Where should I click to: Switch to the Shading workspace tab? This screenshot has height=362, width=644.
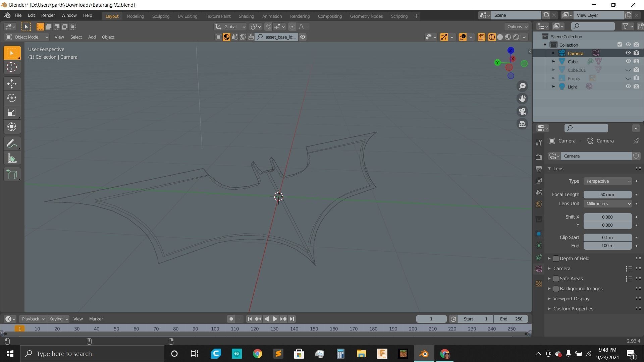[246, 16]
